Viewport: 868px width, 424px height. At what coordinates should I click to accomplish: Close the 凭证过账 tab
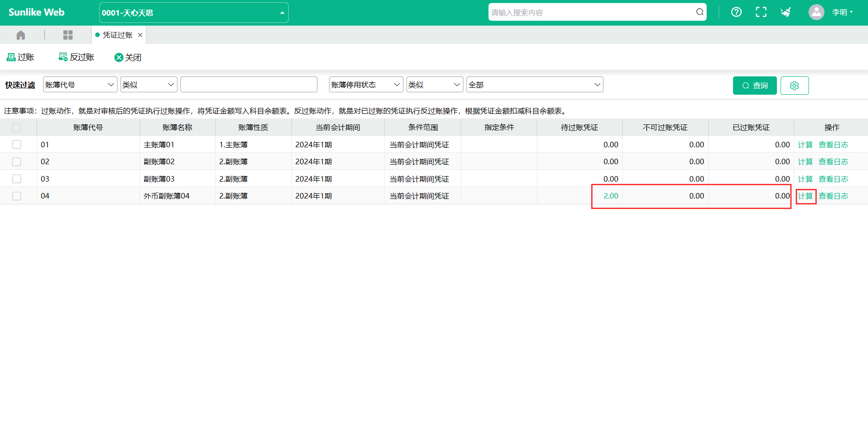tap(140, 35)
